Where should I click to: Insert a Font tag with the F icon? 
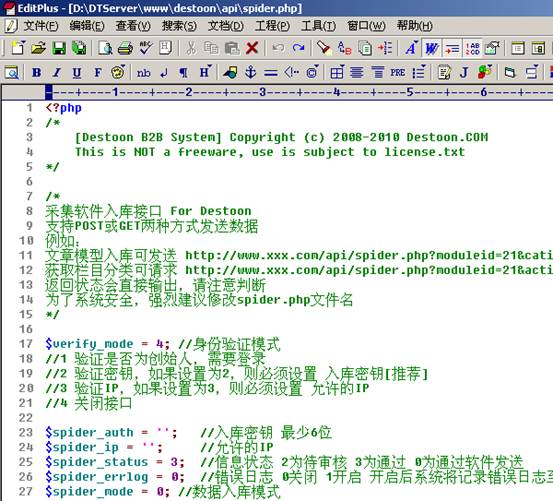tap(97, 73)
